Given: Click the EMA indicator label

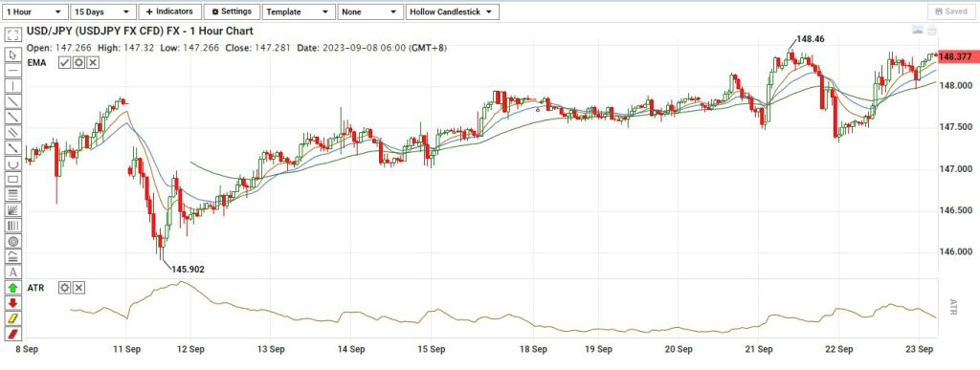Looking at the screenshot, I should (37, 62).
